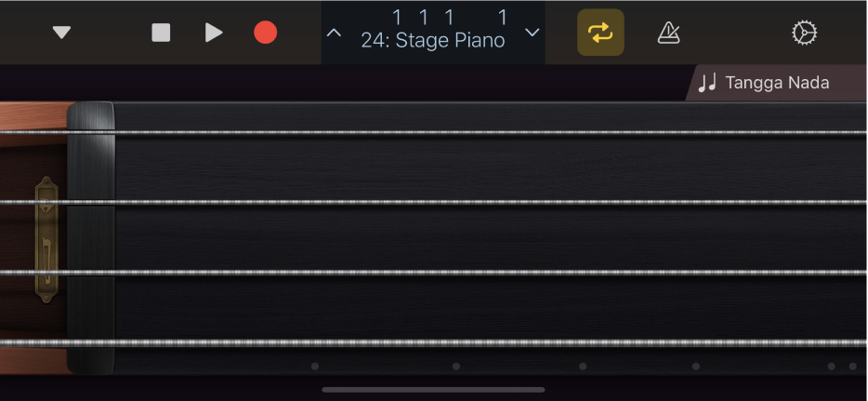Screen dimensions: 868x401
Task: Pluck the bottom thickest bass string
Action: click(483, 342)
